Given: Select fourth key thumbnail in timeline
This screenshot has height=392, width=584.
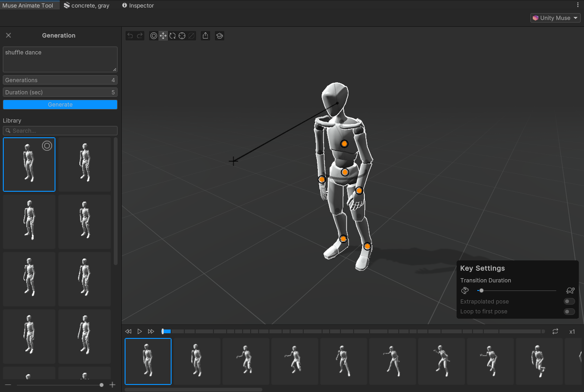Looking at the screenshot, I should [295, 361].
